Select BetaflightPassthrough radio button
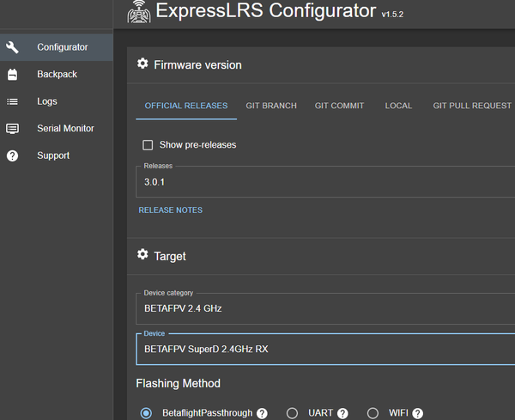The image size is (515, 420). pyautogui.click(x=146, y=413)
